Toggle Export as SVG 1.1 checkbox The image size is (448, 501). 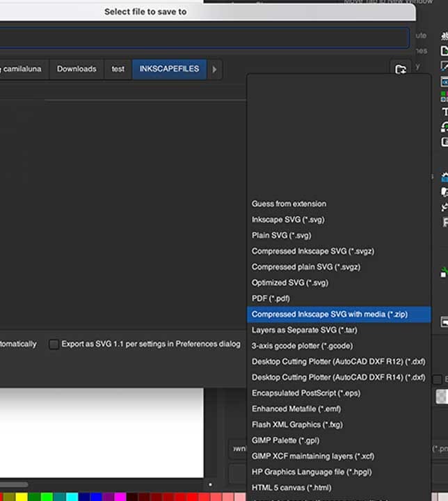pyautogui.click(x=54, y=344)
